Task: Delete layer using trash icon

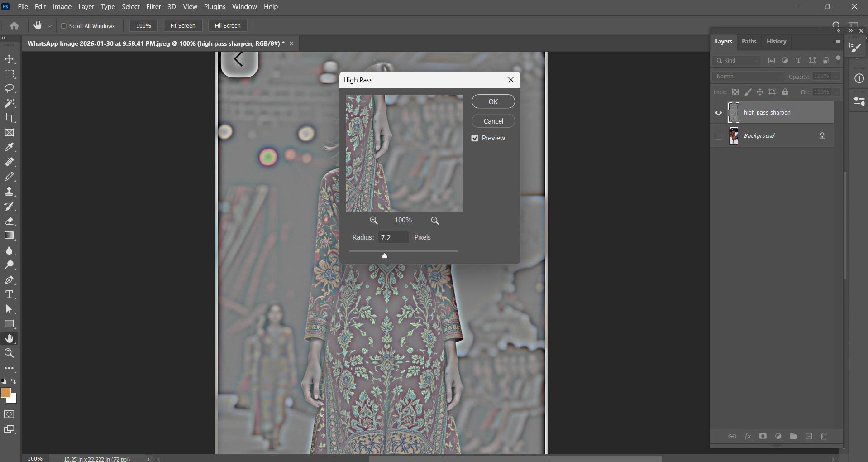Action: [x=824, y=436]
